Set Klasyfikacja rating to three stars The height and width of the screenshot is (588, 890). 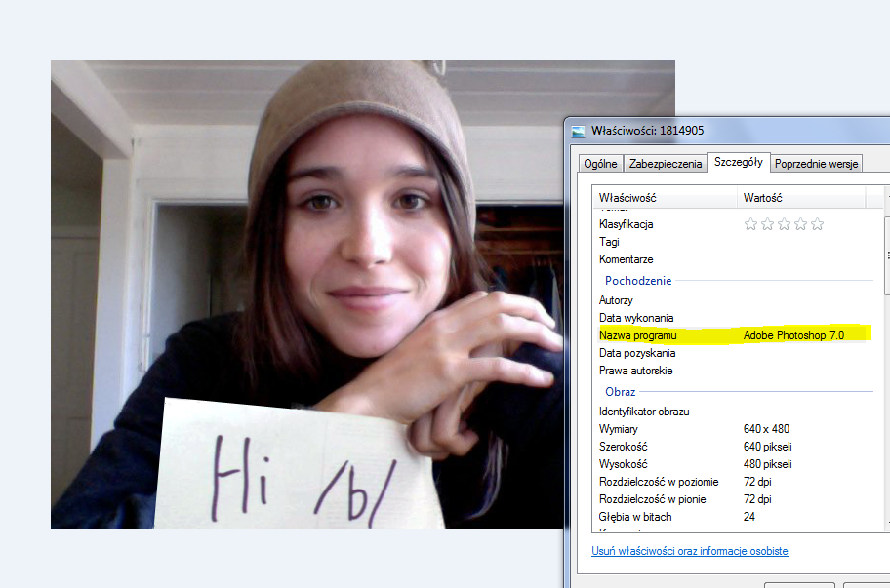click(784, 224)
